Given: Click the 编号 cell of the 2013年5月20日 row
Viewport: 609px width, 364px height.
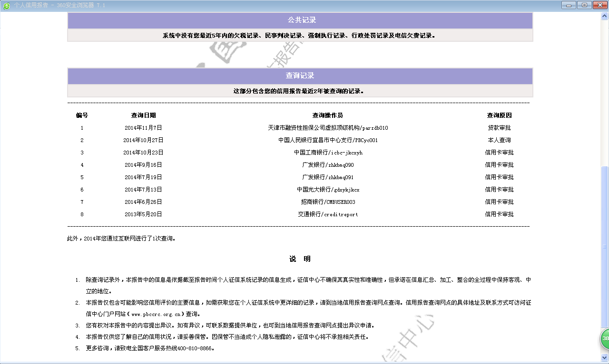Looking at the screenshot, I should point(82,214).
